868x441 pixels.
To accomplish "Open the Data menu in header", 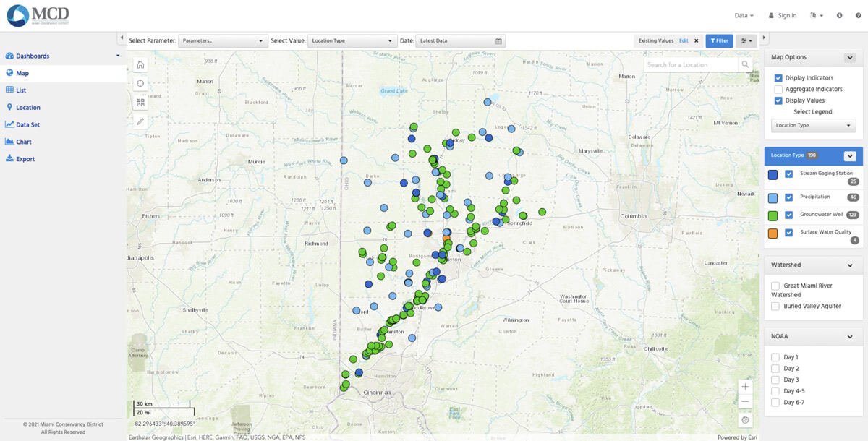I will 744,15.
